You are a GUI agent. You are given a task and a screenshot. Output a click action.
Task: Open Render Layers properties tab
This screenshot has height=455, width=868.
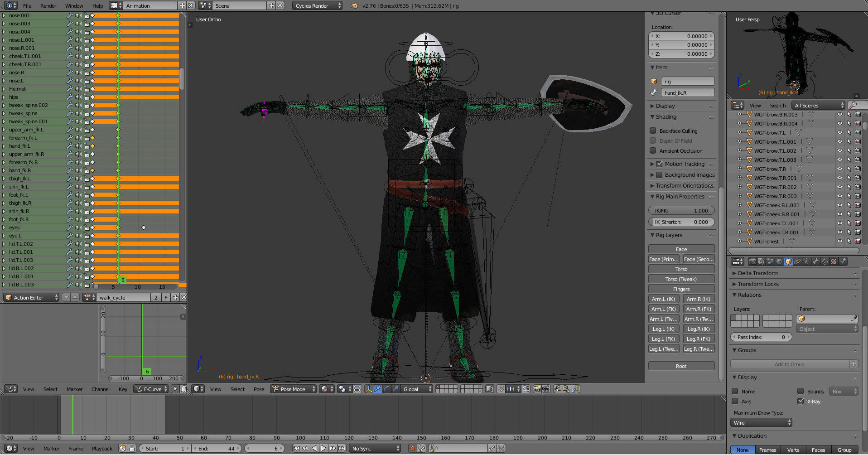click(x=761, y=261)
